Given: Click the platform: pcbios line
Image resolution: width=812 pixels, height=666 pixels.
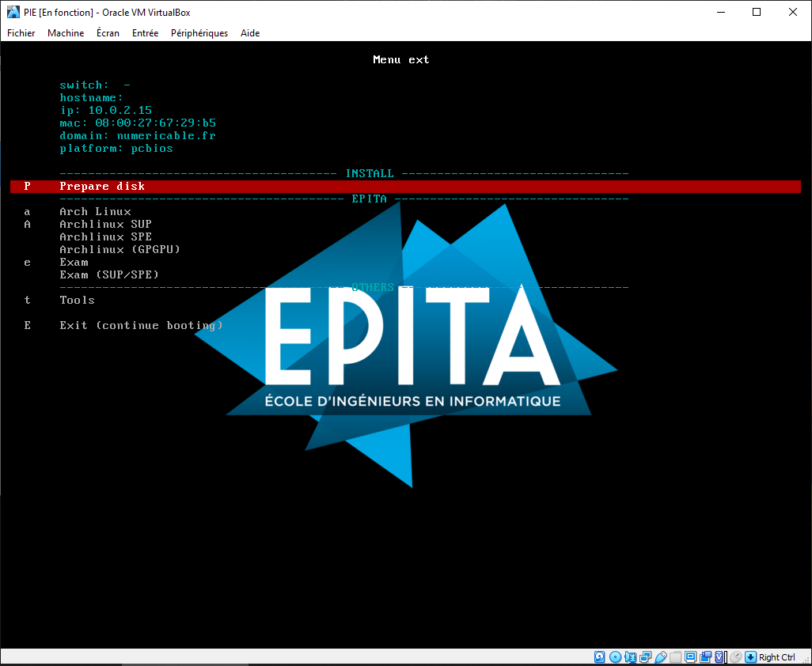Looking at the screenshot, I should [116, 149].
